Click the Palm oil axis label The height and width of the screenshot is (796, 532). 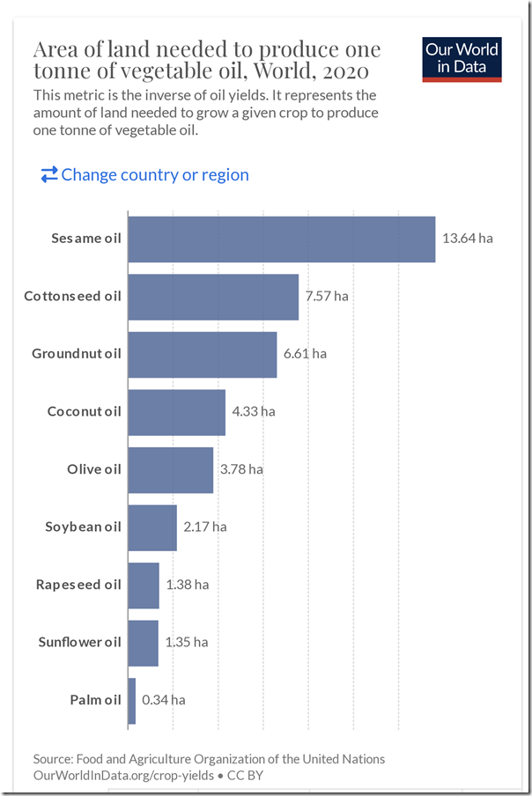coord(96,699)
